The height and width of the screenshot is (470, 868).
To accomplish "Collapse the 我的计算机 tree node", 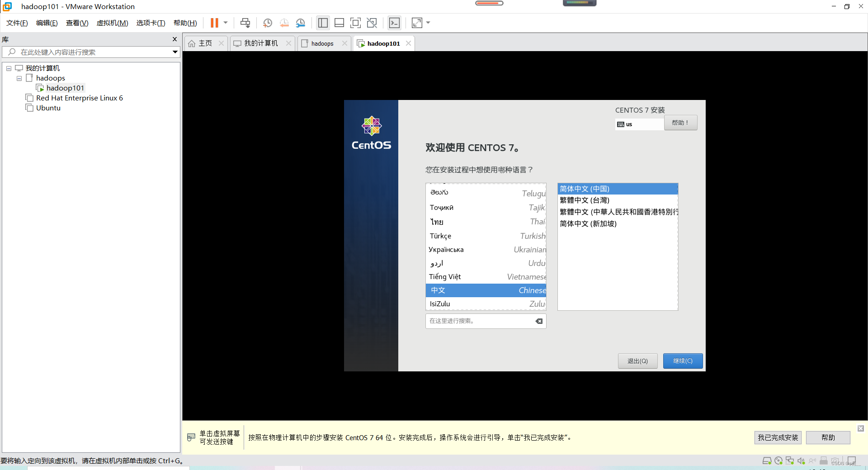I will (9, 68).
